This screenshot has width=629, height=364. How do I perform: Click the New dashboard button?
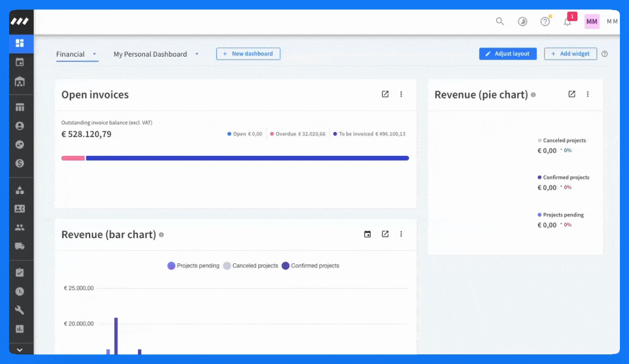[x=248, y=54]
